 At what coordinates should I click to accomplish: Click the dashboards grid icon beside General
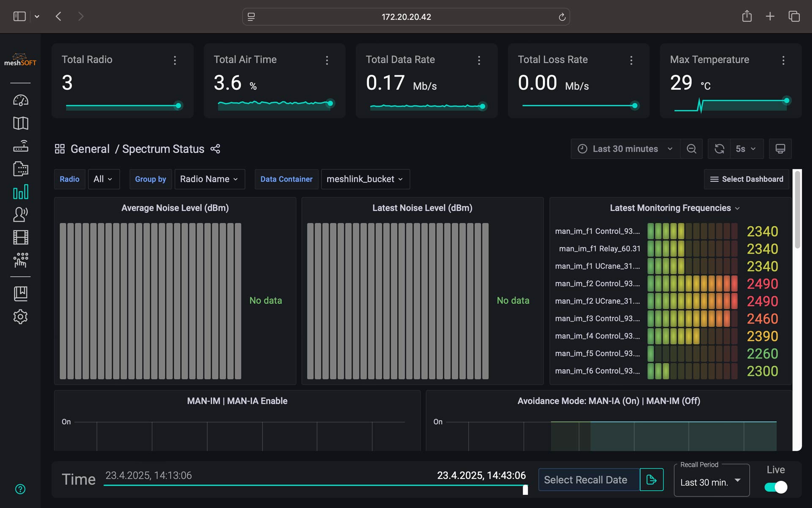pyautogui.click(x=60, y=149)
